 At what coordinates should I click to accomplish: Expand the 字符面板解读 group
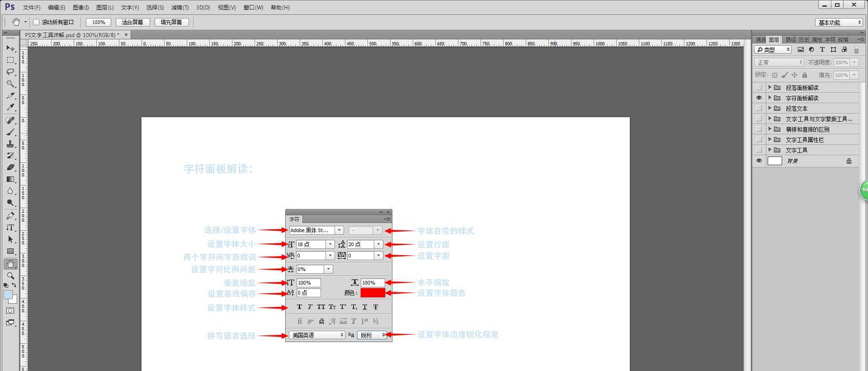(x=769, y=98)
